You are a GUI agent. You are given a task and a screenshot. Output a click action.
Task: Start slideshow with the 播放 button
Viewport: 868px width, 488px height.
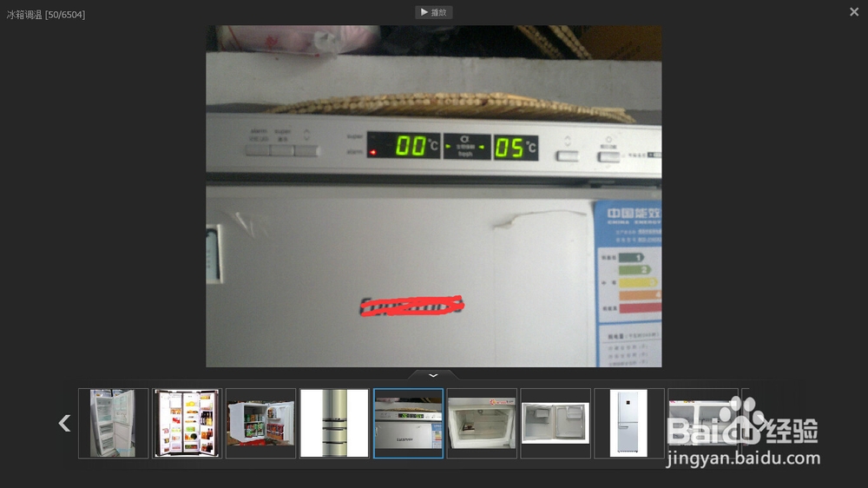pos(433,12)
